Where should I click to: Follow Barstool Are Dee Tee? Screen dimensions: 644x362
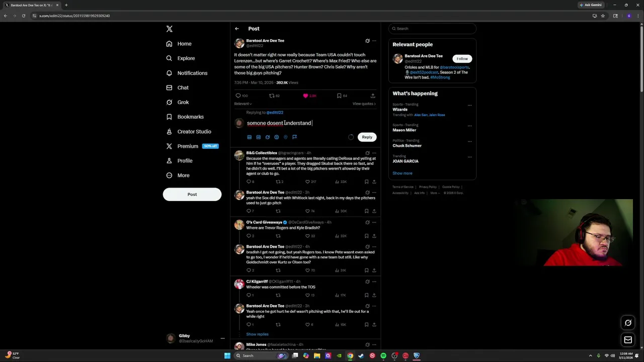(462, 59)
